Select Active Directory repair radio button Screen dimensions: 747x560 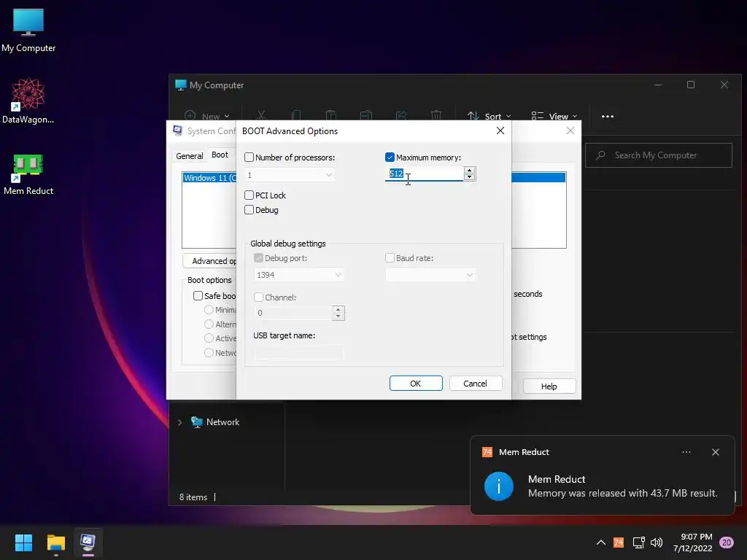[x=209, y=338]
